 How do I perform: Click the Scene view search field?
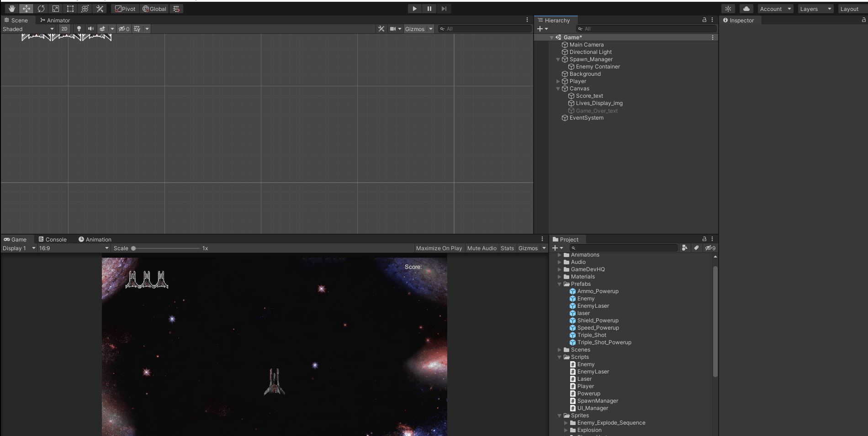(x=485, y=29)
